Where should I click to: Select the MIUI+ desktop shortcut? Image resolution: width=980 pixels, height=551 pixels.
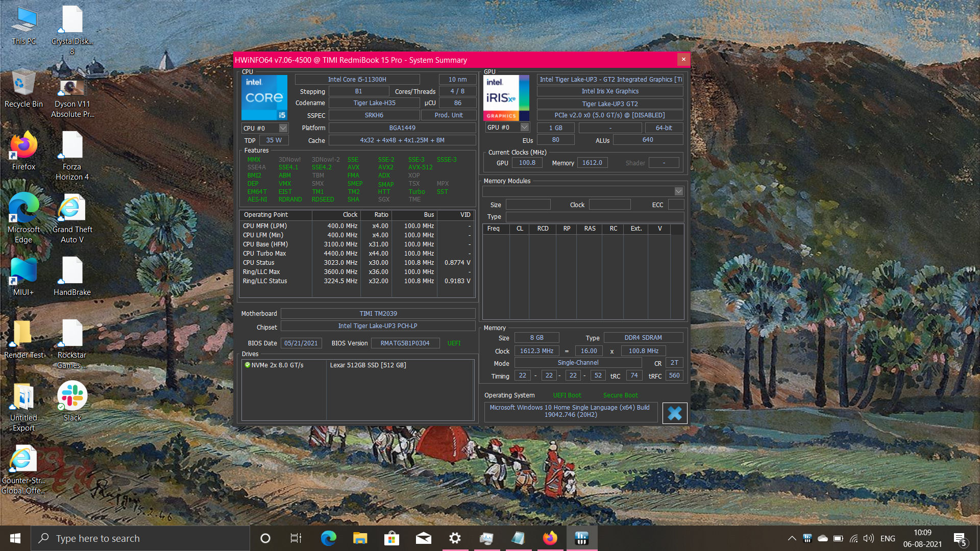point(23,277)
